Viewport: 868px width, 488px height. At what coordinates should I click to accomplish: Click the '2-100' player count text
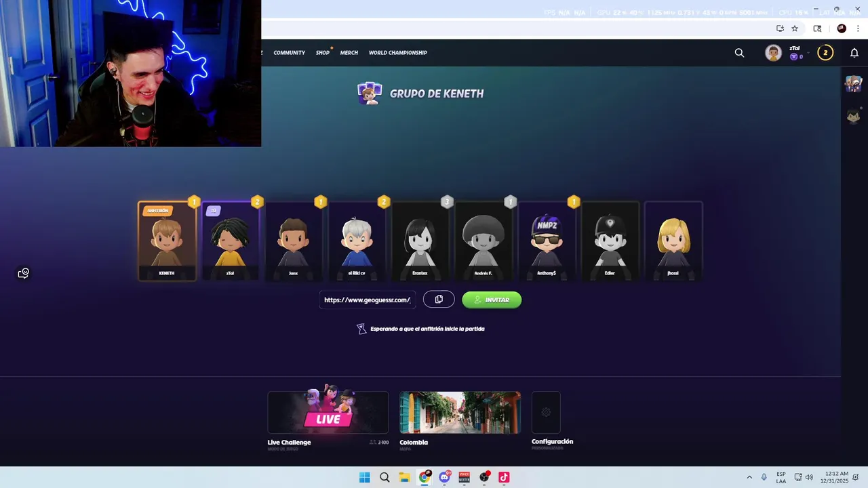tap(383, 442)
